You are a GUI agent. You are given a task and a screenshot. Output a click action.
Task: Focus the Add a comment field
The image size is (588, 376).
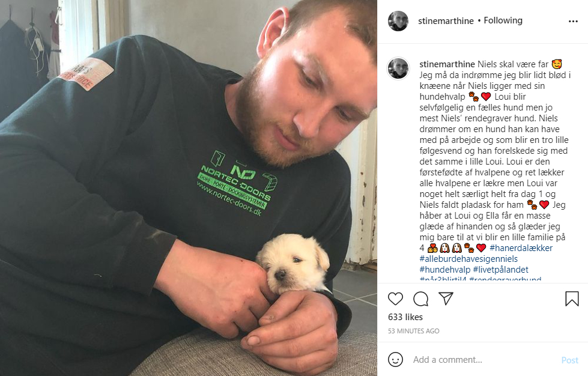click(x=483, y=360)
